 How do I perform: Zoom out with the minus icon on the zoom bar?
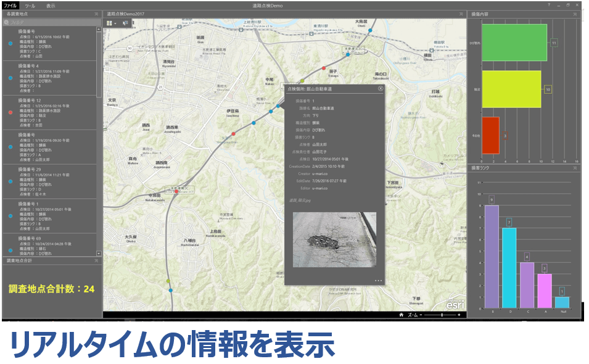(x=421, y=315)
